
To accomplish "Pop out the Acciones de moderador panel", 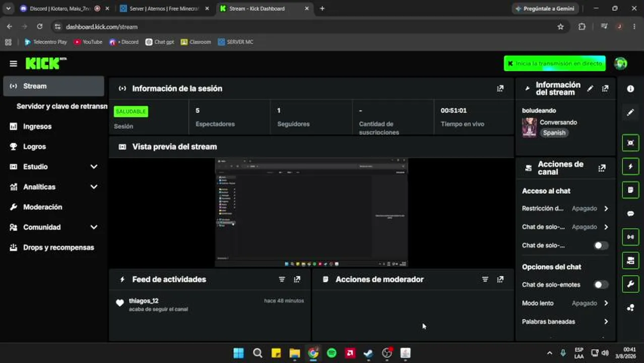I will tap(500, 279).
